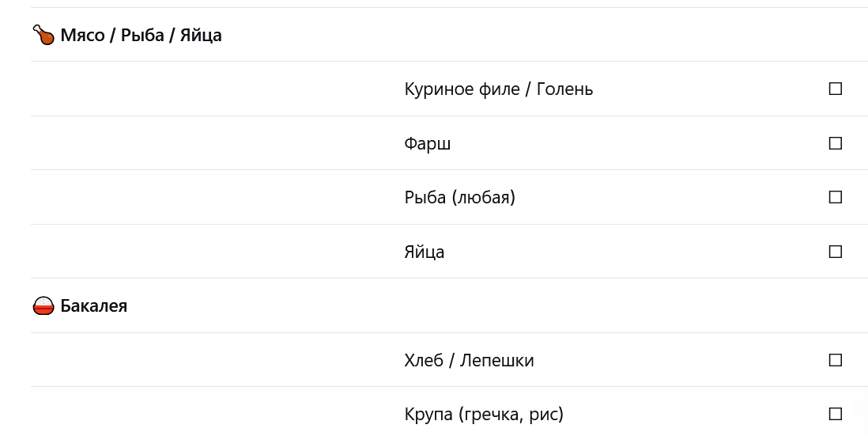Click the blank cell left of Хлеб / Лепешки

click(x=213, y=360)
